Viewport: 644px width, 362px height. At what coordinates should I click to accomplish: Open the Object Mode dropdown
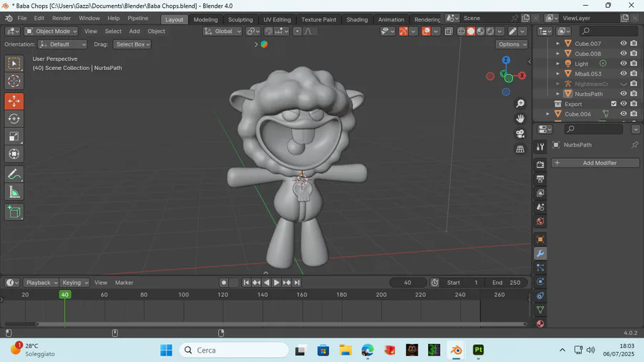[x=52, y=31]
